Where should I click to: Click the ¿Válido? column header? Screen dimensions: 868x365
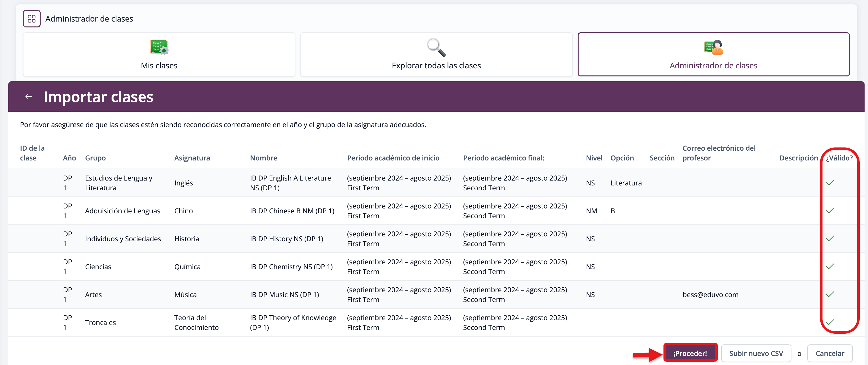coord(839,158)
